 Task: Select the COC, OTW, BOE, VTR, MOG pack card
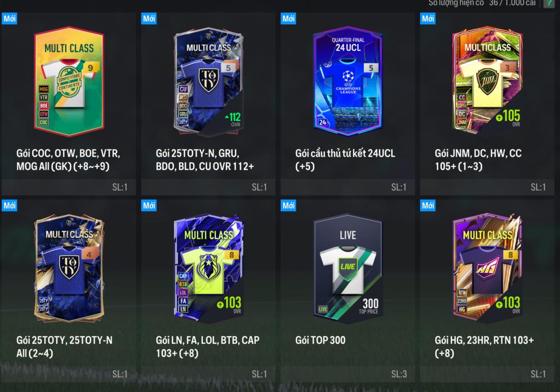click(69, 81)
